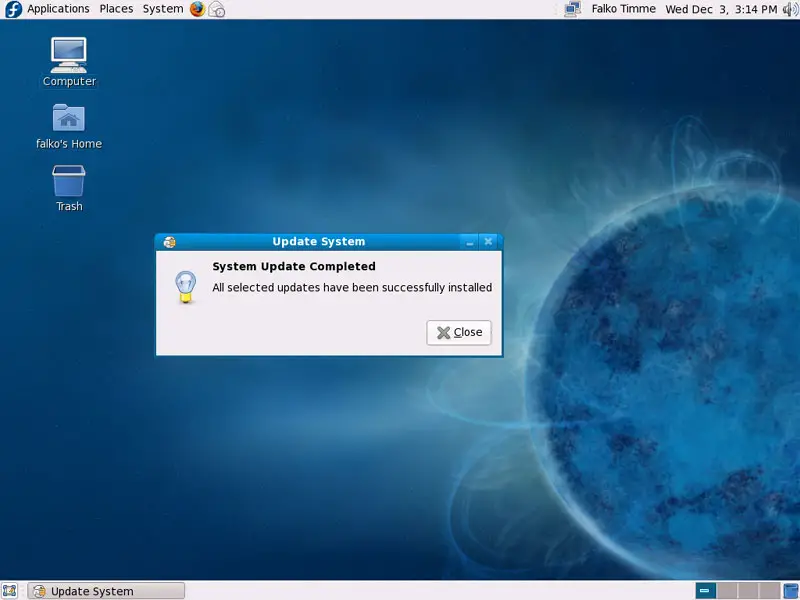Switch to the fourth workspace
The image size is (800, 600).
[x=769, y=591]
